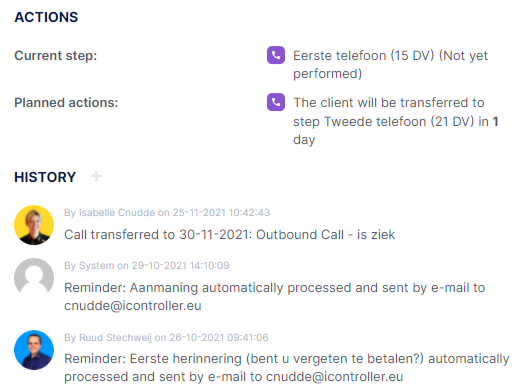
Task: Click the Current step label
Action: tap(56, 56)
